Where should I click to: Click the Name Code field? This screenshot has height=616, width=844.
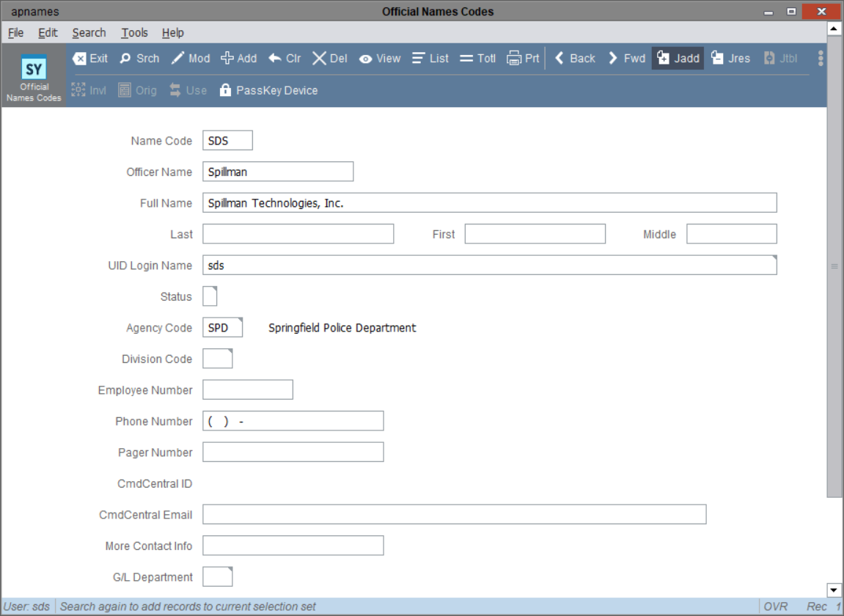tap(228, 141)
